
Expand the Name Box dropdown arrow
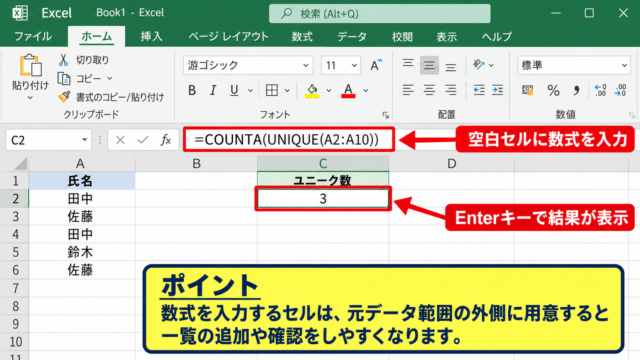coord(84,140)
